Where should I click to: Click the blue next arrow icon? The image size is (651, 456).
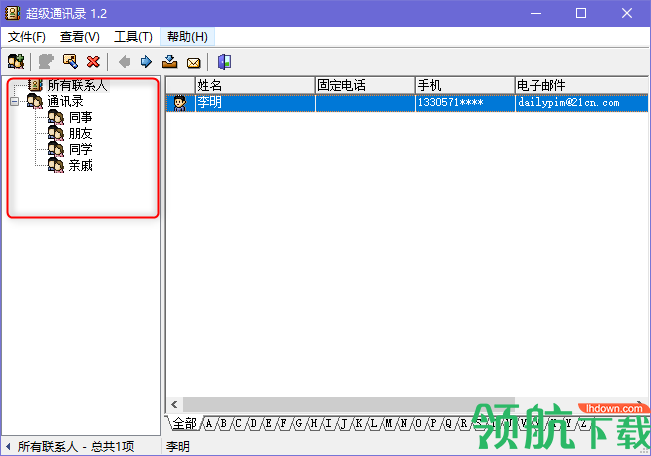pos(146,62)
